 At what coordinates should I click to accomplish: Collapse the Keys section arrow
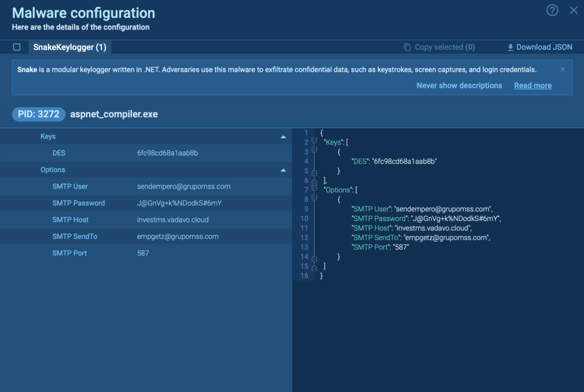[283, 137]
